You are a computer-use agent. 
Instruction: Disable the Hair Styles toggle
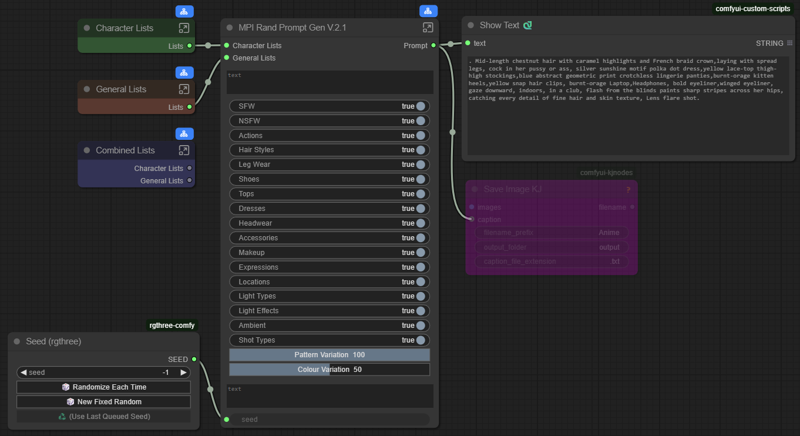coord(420,150)
